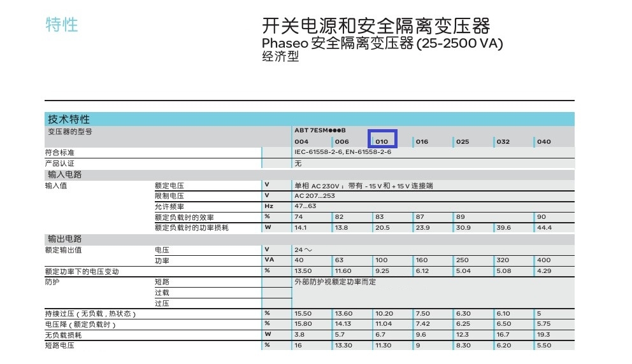Select the "产品认证" row label
632x364 pixels.
[60, 164]
